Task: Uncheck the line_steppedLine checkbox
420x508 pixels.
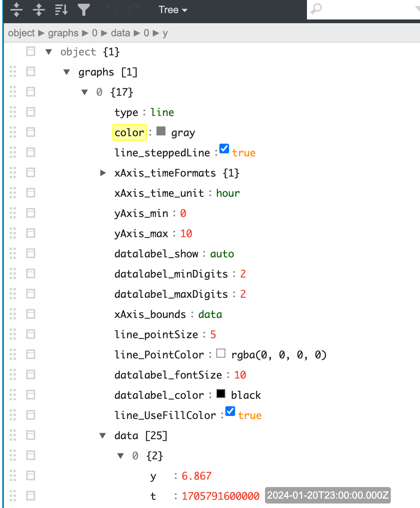Action: 224,149
